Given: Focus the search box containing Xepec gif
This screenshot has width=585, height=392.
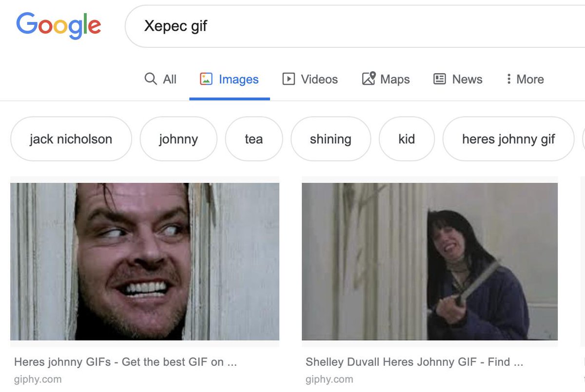Looking at the screenshot, I should tap(355, 26).
